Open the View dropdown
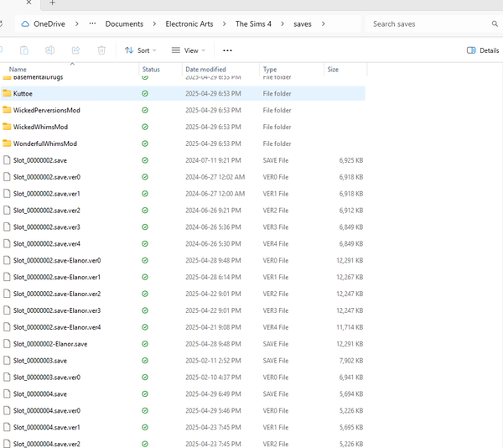 pyautogui.click(x=189, y=50)
